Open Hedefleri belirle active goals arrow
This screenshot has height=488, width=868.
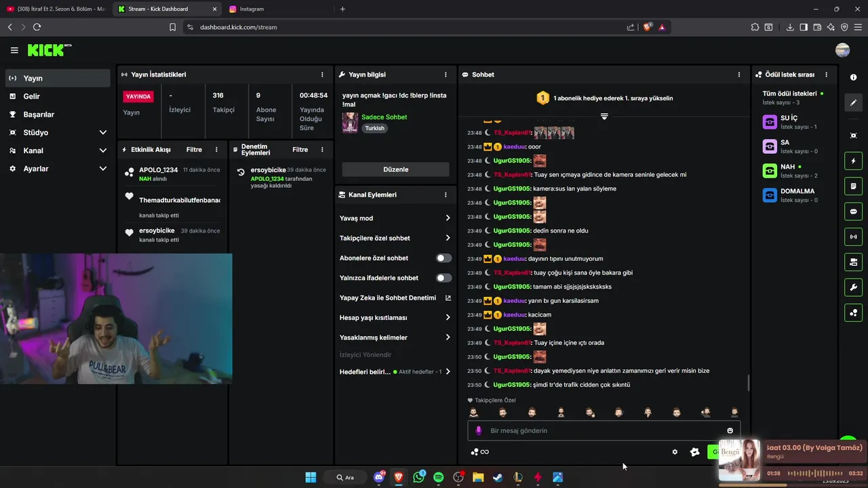(x=448, y=371)
